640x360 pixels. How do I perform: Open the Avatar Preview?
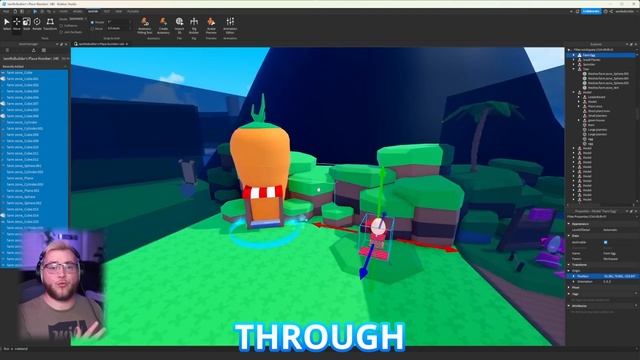[x=211, y=25]
